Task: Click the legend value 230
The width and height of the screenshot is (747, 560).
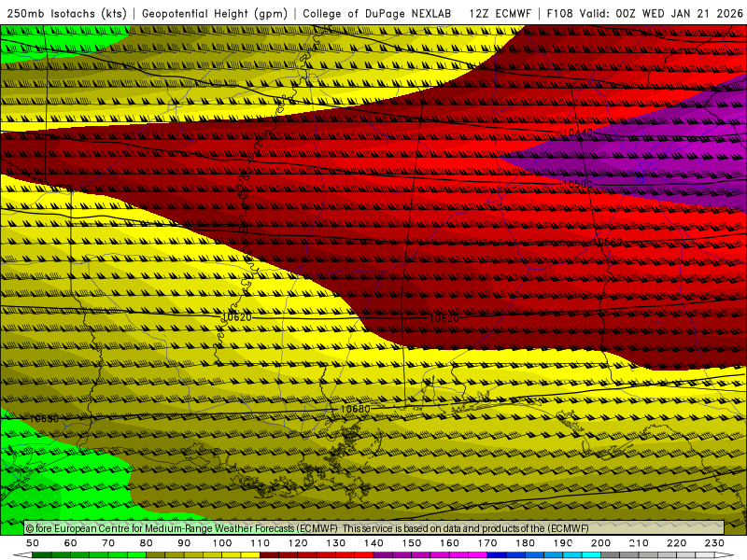Action: click(x=714, y=543)
